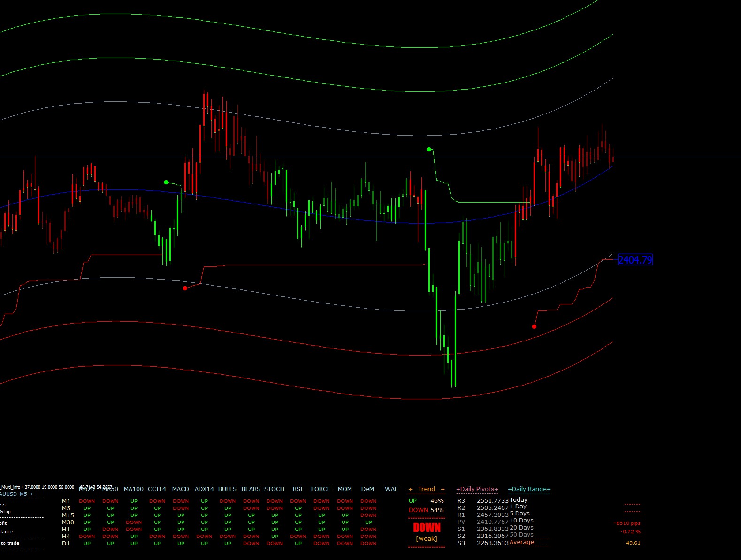
Task: Click the H4 timeframe row label
Action: pos(66,537)
